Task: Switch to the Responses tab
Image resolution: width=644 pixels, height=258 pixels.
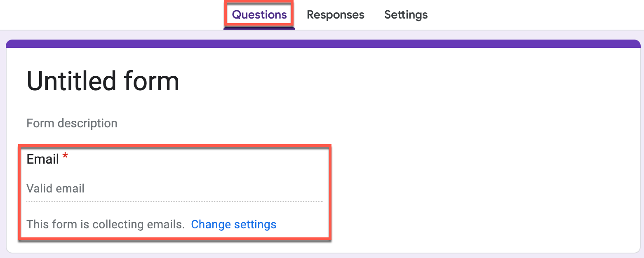Action: (335, 15)
